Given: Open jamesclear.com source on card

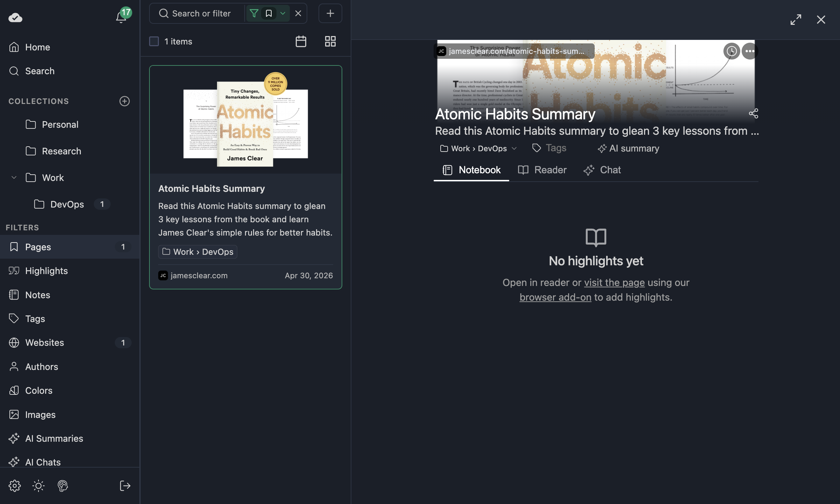Looking at the screenshot, I should click(x=193, y=275).
